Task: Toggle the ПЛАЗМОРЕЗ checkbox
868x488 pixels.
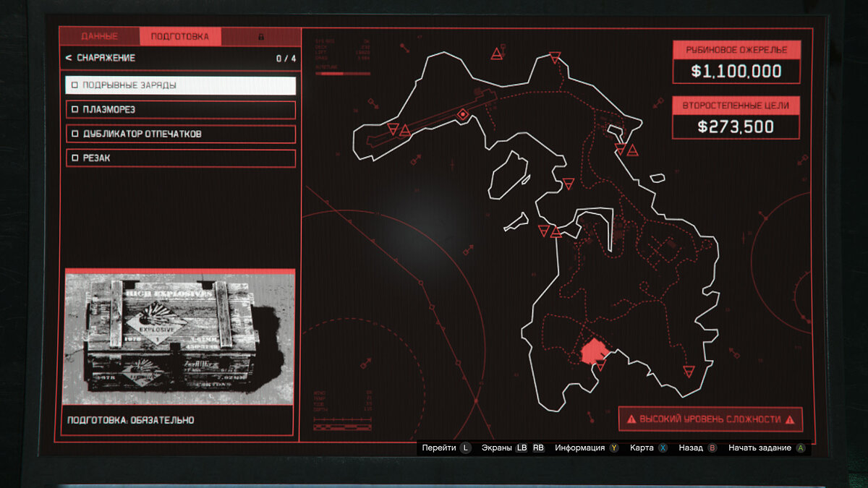Action: pos(75,110)
